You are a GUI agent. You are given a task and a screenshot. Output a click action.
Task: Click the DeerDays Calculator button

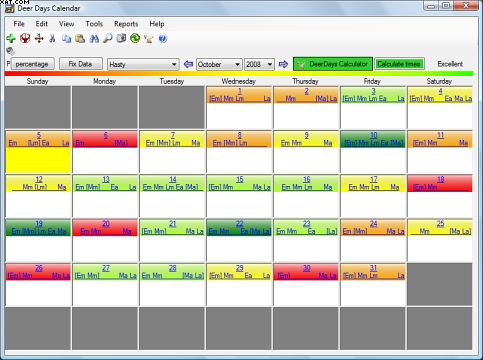[333, 64]
